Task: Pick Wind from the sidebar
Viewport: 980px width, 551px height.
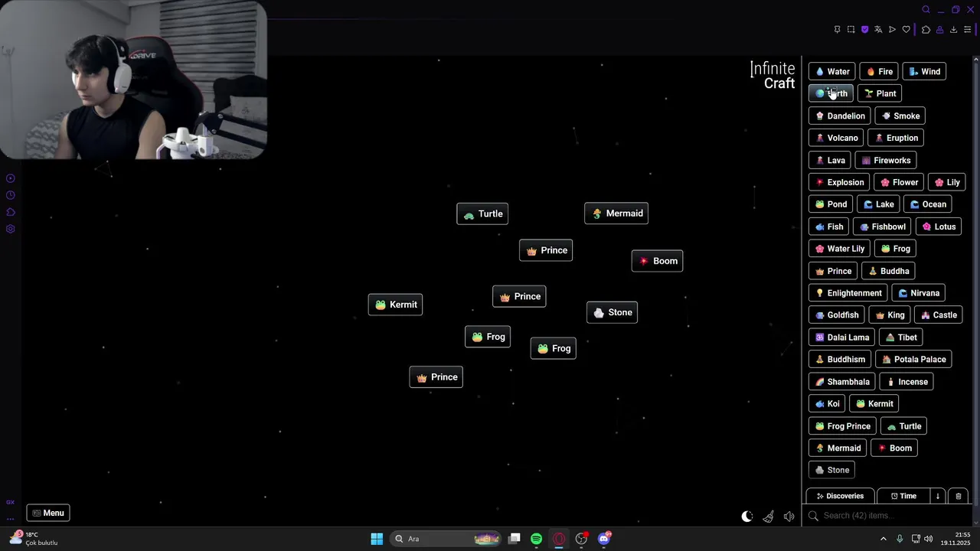Action: click(924, 71)
